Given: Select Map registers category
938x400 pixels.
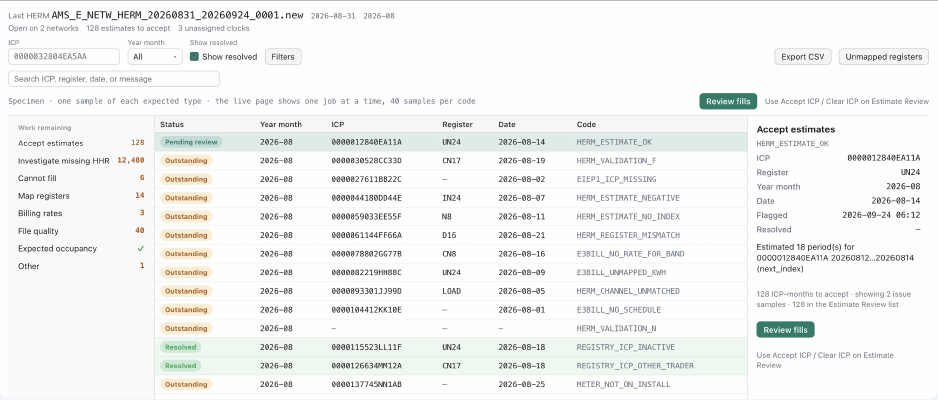Looking at the screenshot, I should coord(81,196).
